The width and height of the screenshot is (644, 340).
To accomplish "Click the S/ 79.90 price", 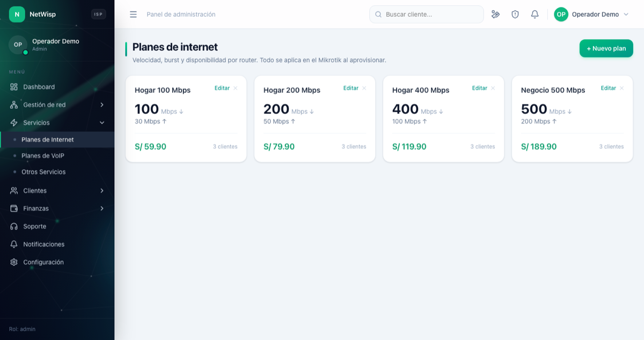I will tap(279, 147).
